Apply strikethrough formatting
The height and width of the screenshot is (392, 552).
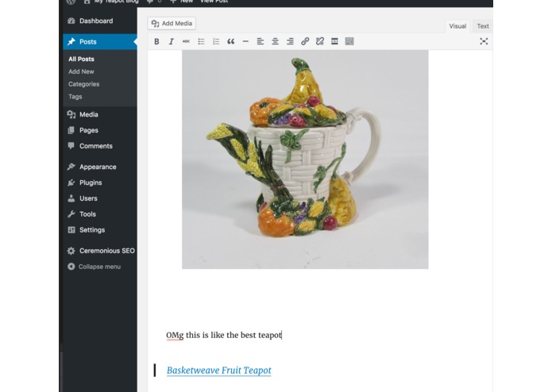[186, 41]
